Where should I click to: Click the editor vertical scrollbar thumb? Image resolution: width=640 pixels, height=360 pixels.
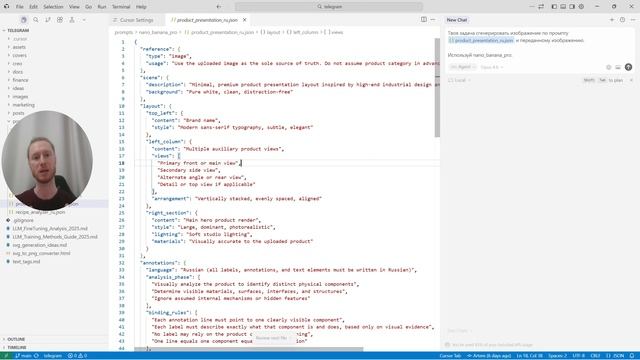[437, 88]
